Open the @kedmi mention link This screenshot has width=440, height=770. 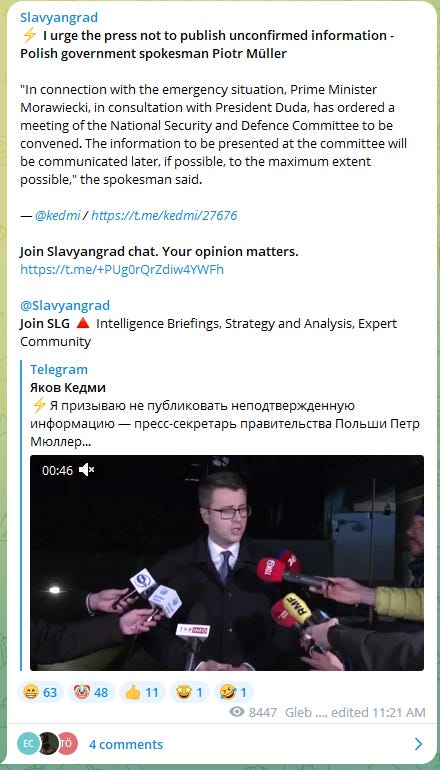tap(57, 215)
